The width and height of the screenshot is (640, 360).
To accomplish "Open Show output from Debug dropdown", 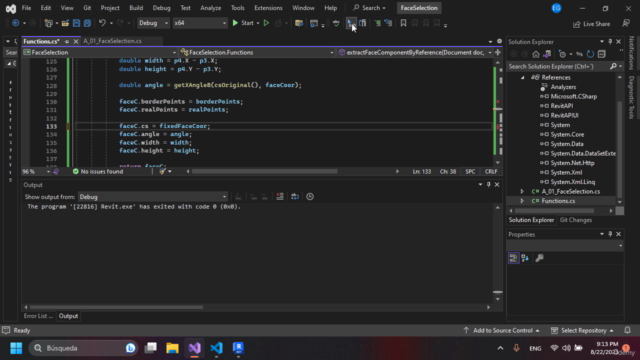I will [x=153, y=197].
